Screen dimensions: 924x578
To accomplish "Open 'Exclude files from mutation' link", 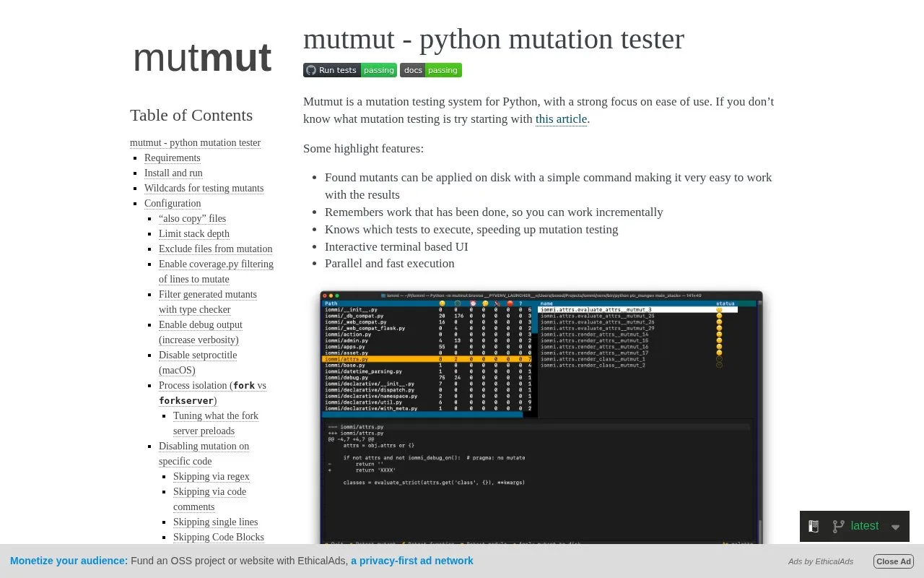I will [x=216, y=249].
